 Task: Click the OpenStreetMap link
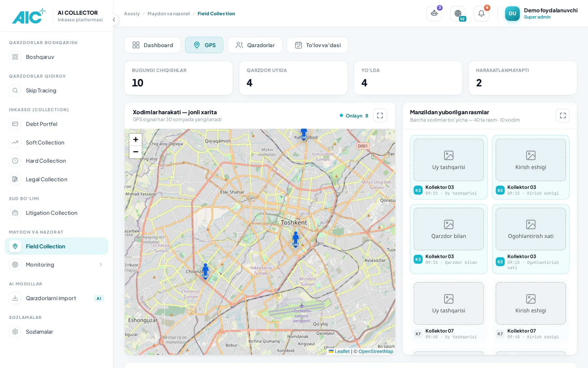point(376,351)
